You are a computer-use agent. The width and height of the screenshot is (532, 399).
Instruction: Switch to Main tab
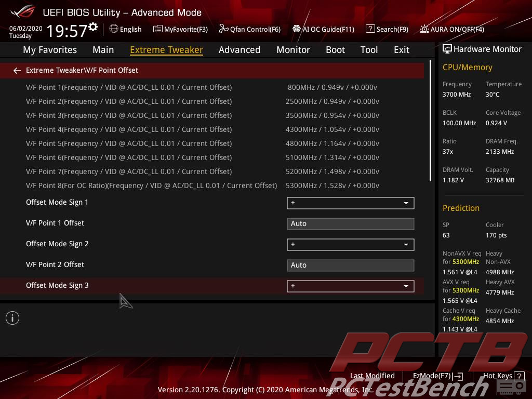[x=103, y=50]
